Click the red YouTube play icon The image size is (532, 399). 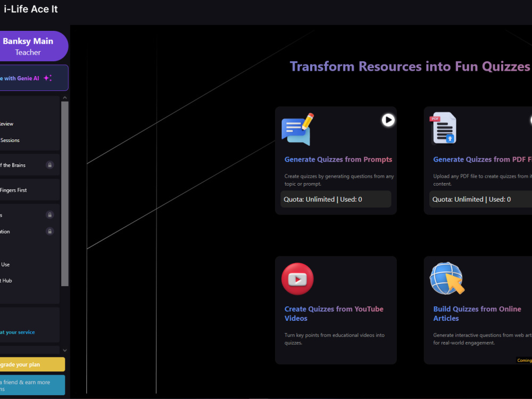coord(297,279)
